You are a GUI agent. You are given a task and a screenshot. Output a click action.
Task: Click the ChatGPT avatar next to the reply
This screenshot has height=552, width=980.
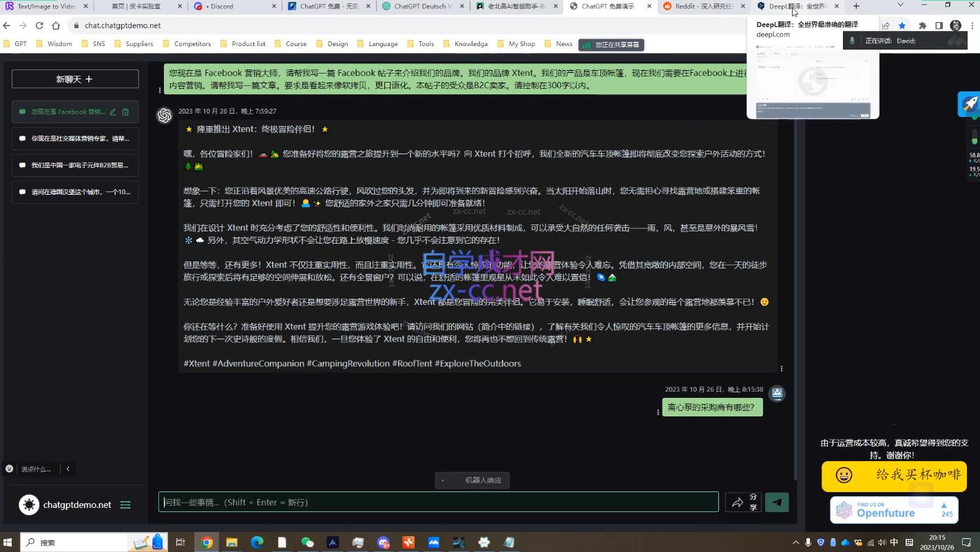164,116
